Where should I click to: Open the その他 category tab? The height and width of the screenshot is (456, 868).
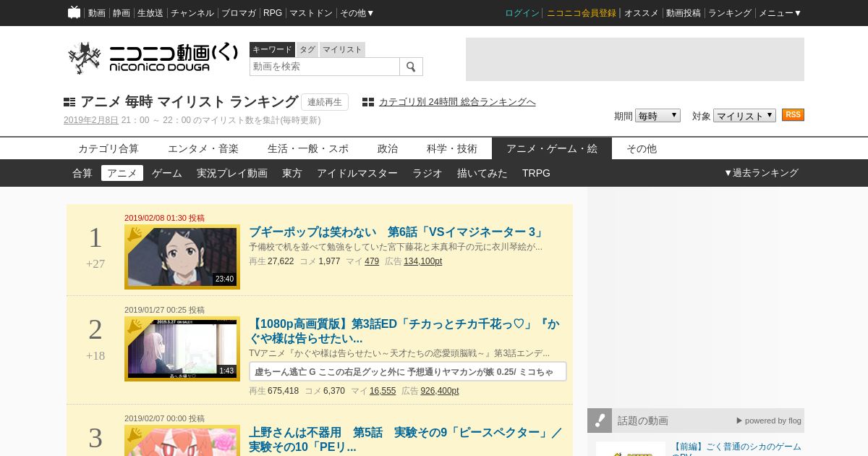pos(642,148)
